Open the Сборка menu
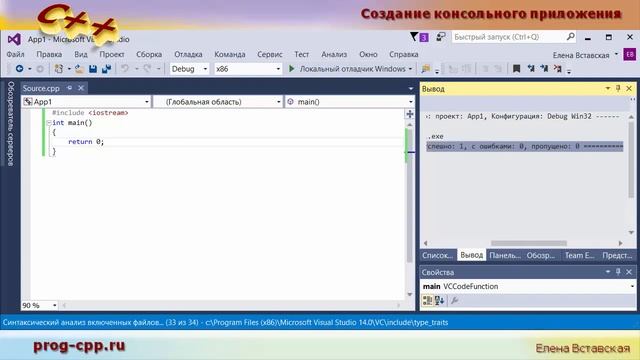The width and height of the screenshot is (640, 360). (x=149, y=54)
